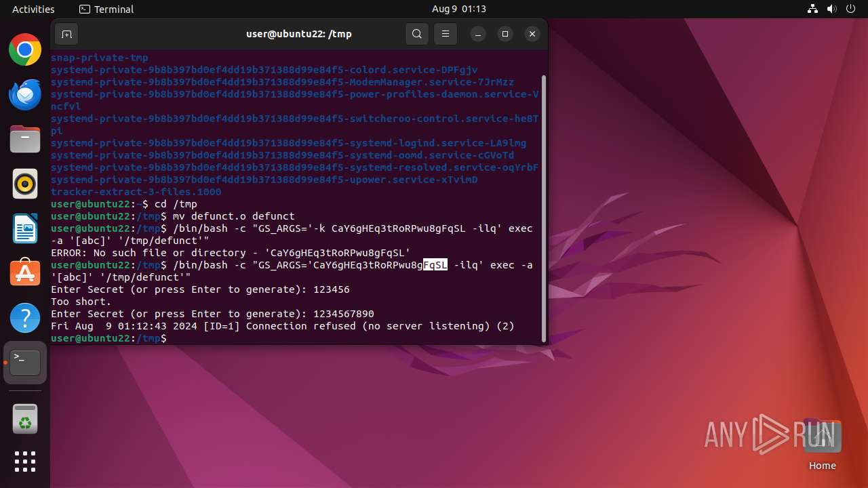Click the 'mv defunct.o defunct' command
Screen dimensions: 868x488
pos(233,216)
